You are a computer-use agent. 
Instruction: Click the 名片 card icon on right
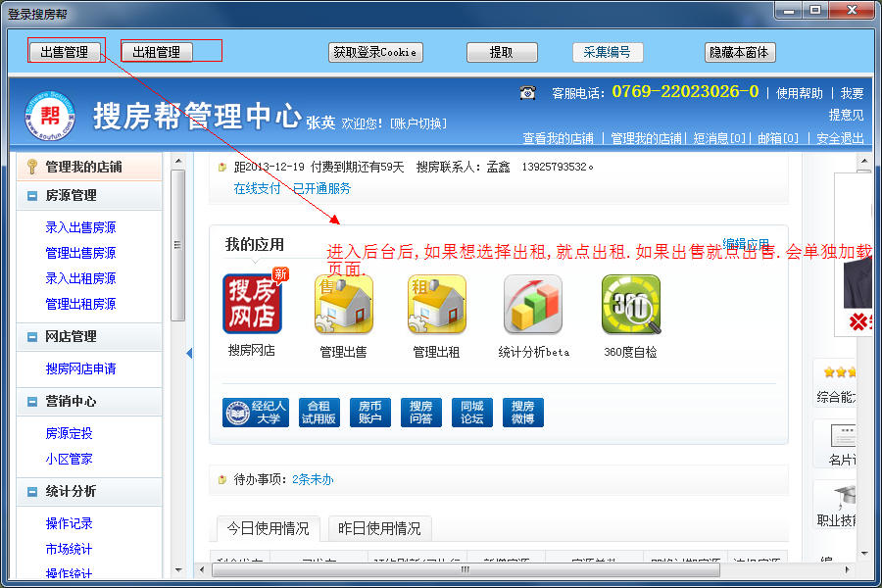(843, 437)
